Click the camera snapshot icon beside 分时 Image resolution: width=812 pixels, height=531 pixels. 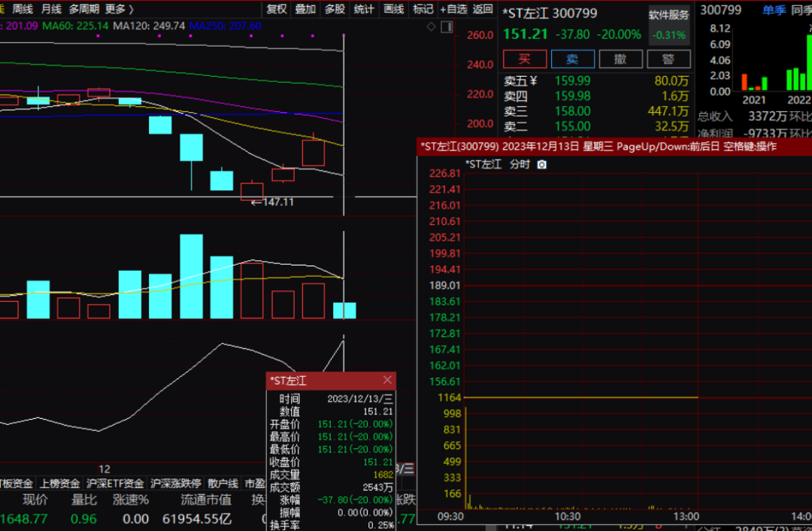(541, 165)
